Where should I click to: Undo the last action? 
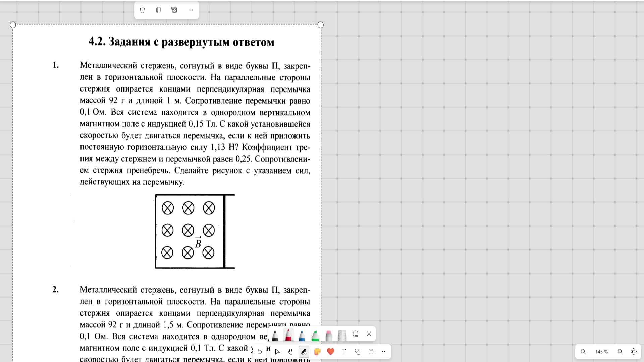point(260,352)
